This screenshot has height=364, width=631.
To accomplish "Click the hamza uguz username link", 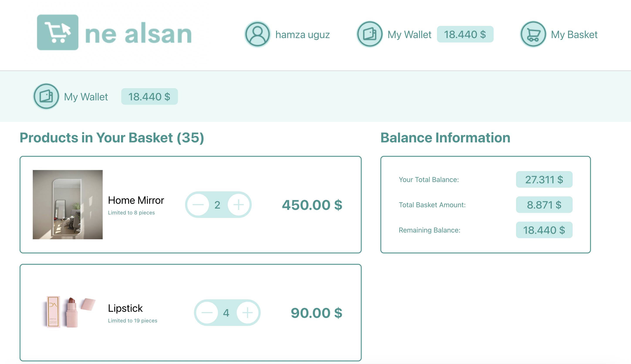I will click(302, 34).
